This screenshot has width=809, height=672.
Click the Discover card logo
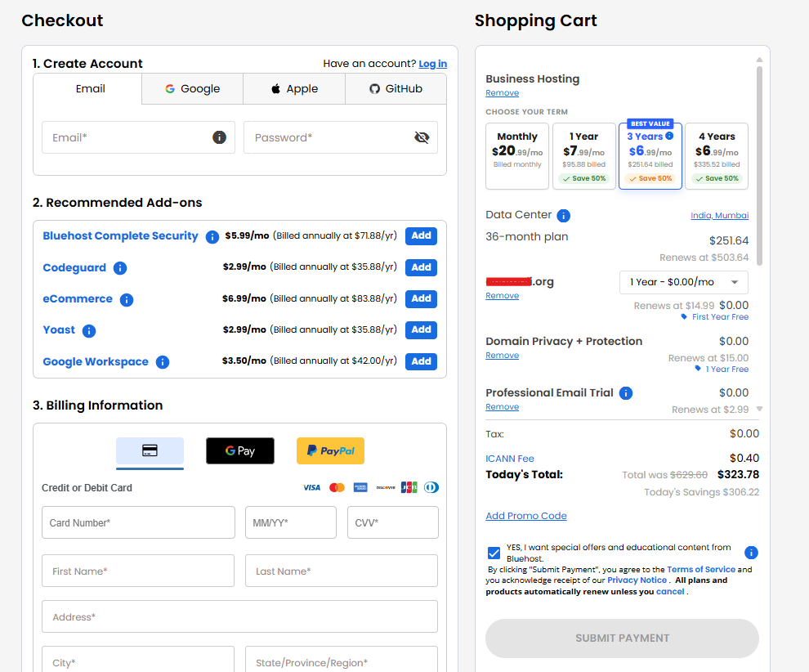point(386,487)
